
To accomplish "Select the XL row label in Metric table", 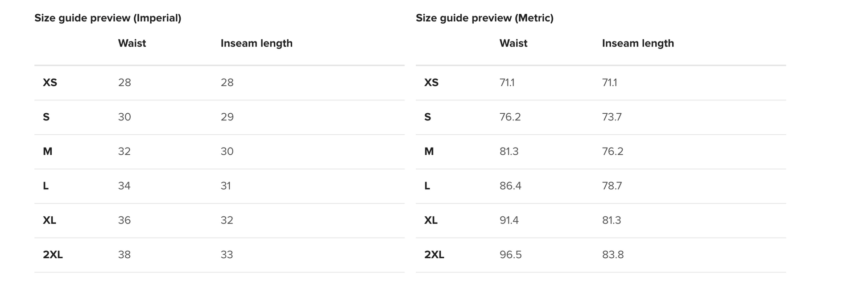I will 430,220.
